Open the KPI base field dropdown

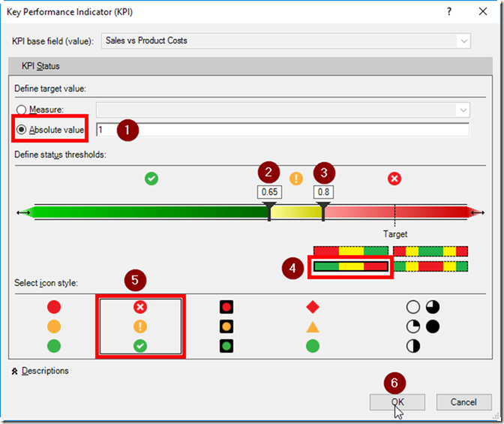tap(463, 41)
